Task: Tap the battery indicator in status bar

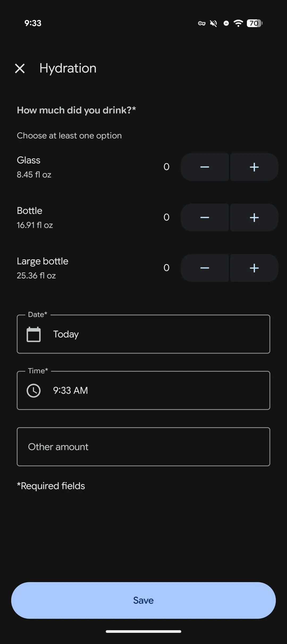Action: [x=254, y=23]
